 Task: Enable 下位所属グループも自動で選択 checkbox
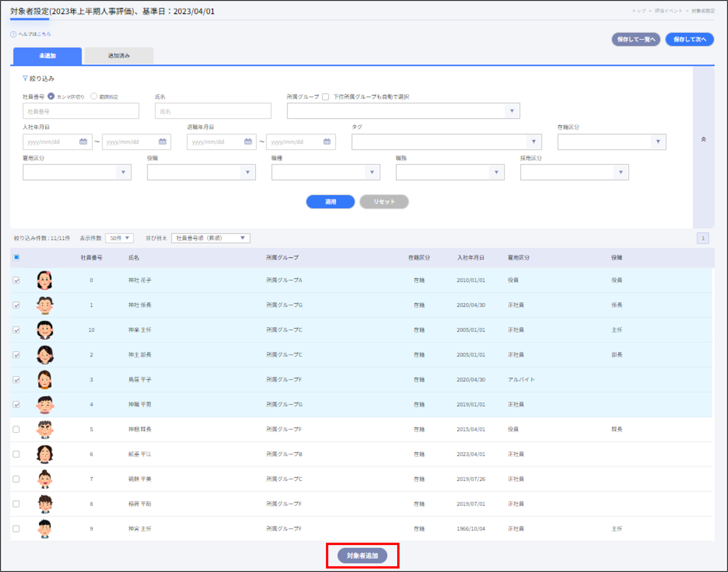[x=326, y=97]
